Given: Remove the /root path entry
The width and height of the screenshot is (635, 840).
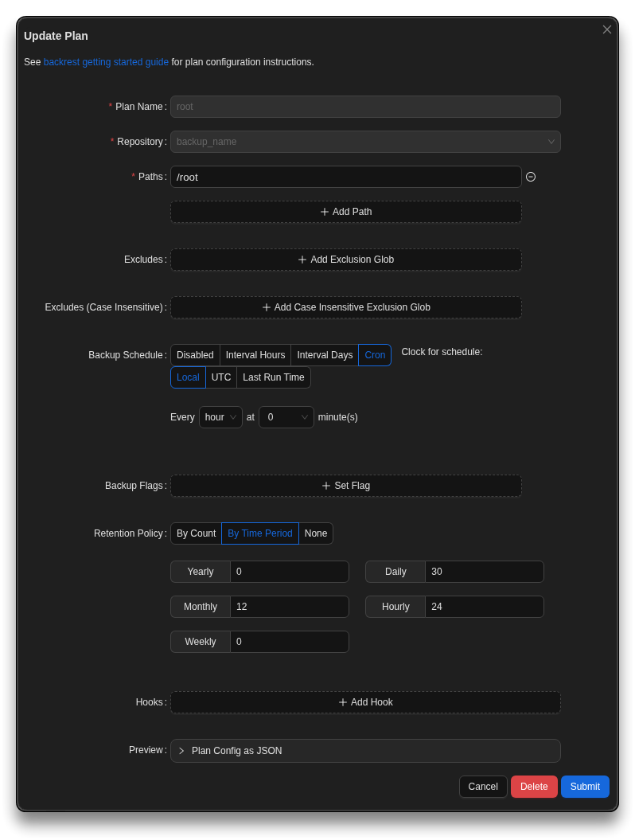Looking at the screenshot, I should [x=531, y=177].
